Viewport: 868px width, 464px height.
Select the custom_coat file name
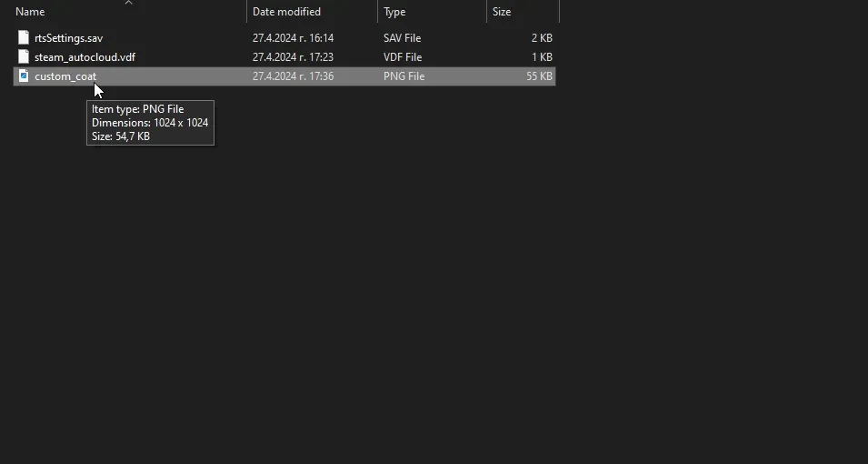pyautogui.click(x=65, y=76)
